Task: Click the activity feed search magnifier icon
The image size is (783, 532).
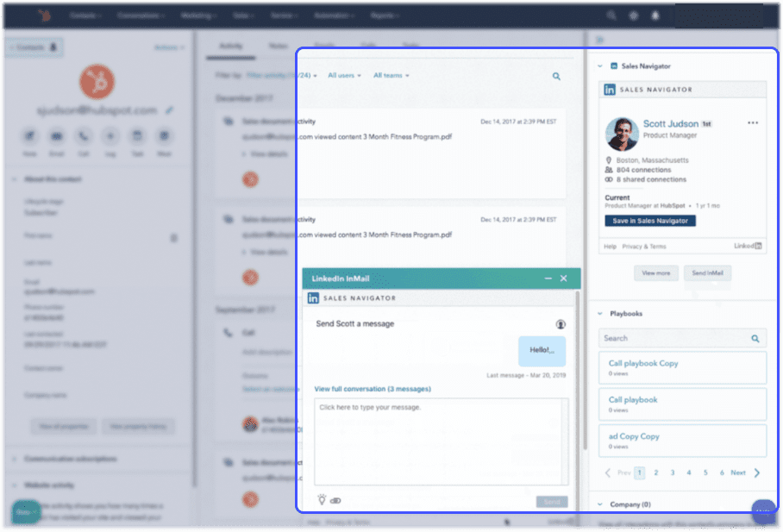Action: tap(556, 77)
